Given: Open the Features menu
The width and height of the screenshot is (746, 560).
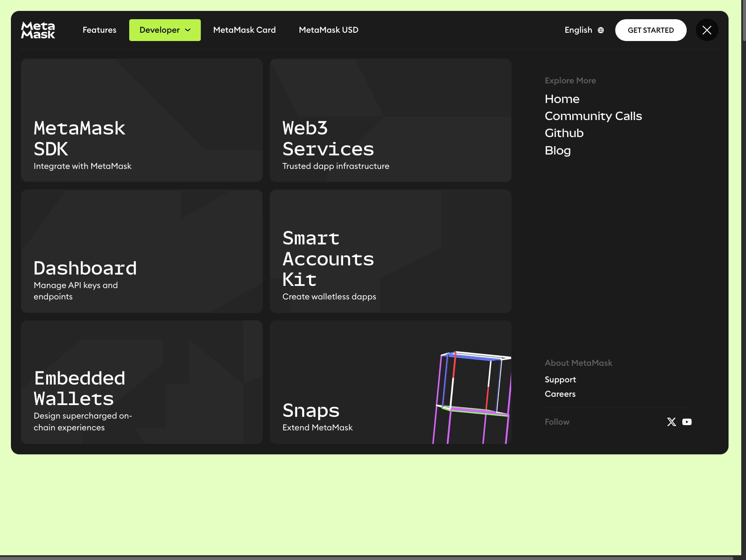Looking at the screenshot, I should (x=100, y=30).
